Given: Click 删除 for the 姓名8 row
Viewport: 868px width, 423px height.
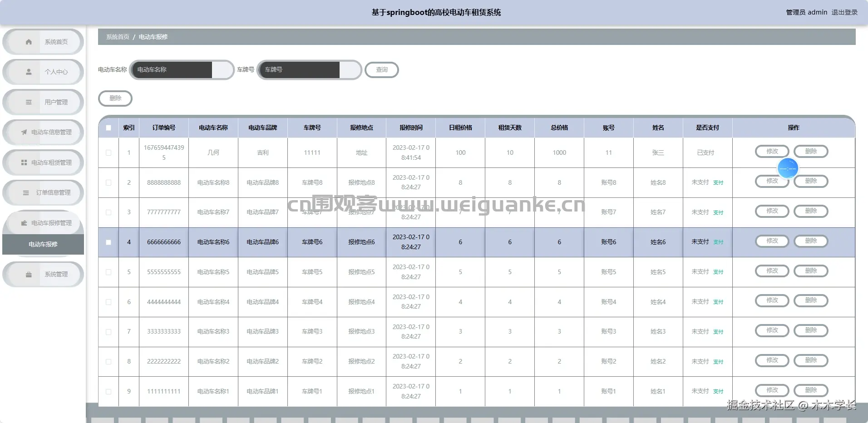Looking at the screenshot, I should click(811, 181).
